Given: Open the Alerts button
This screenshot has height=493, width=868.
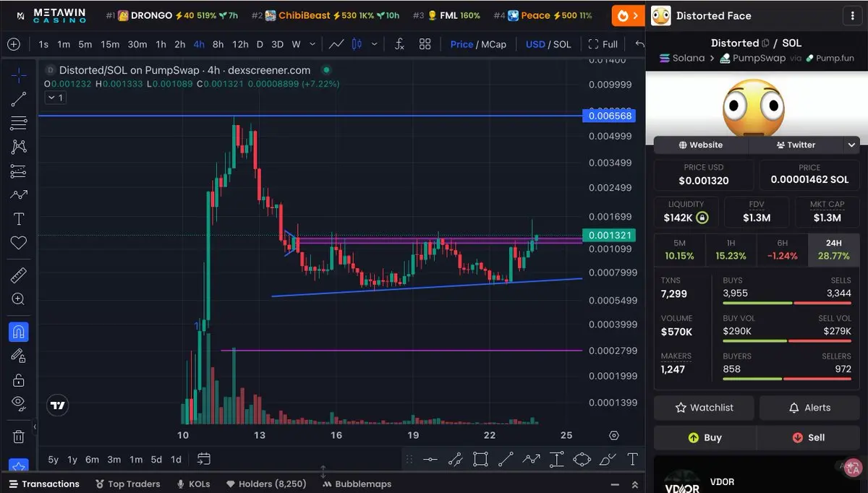Looking at the screenshot, I should pyautogui.click(x=809, y=408).
